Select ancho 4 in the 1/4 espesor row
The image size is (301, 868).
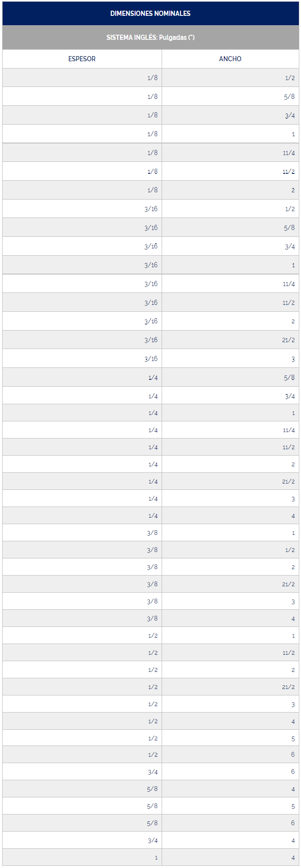tap(293, 516)
